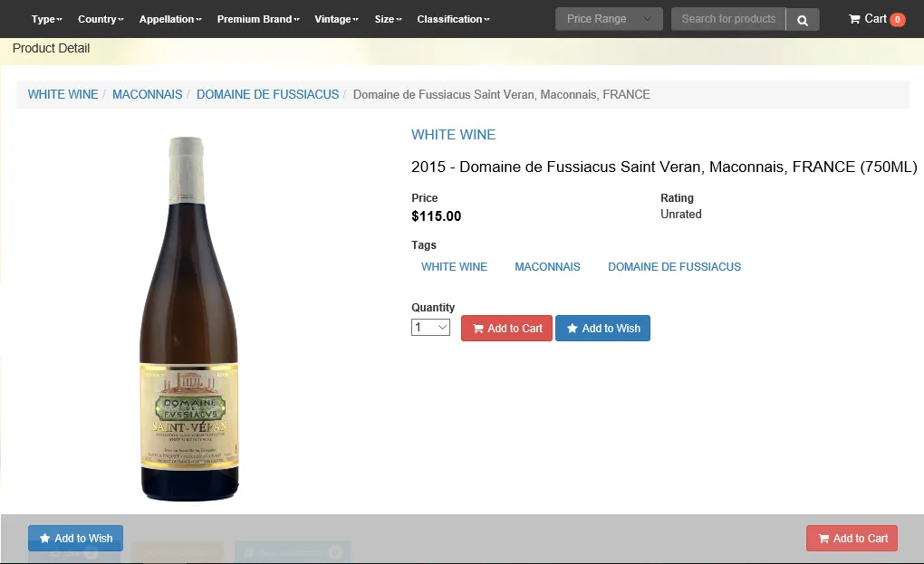Open the Country dropdown menu

click(x=101, y=19)
